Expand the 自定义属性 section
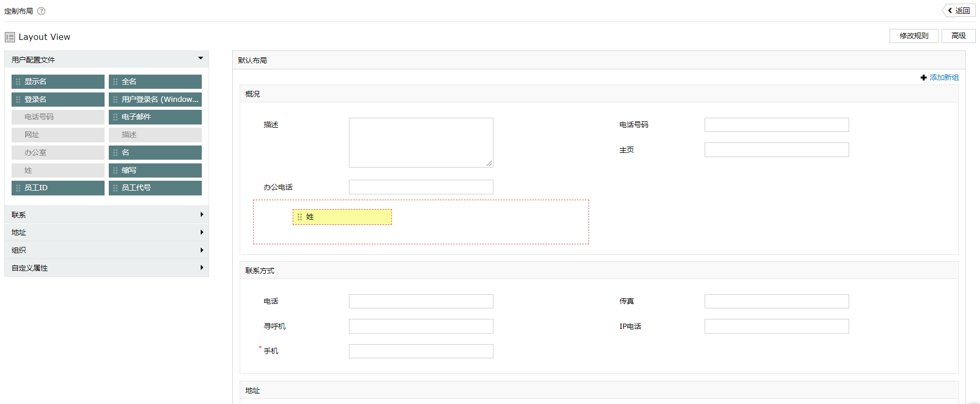 coord(201,267)
